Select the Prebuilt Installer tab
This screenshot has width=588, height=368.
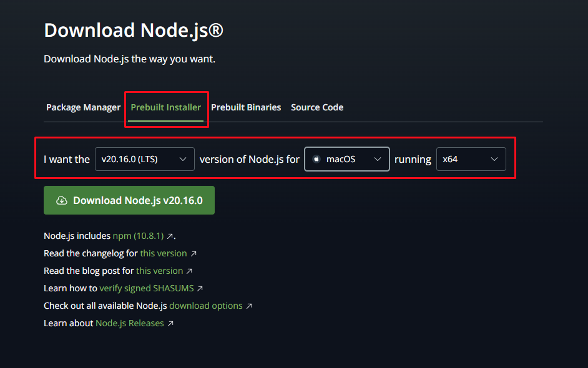tap(166, 107)
